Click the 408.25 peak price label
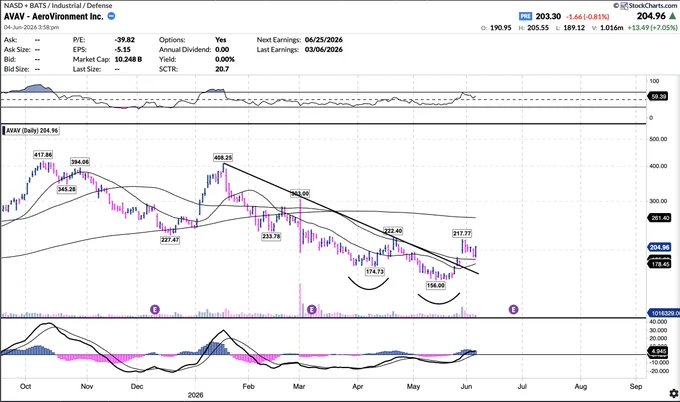Image resolution: width=680 pixels, height=402 pixels. pyautogui.click(x=223, y=157)
